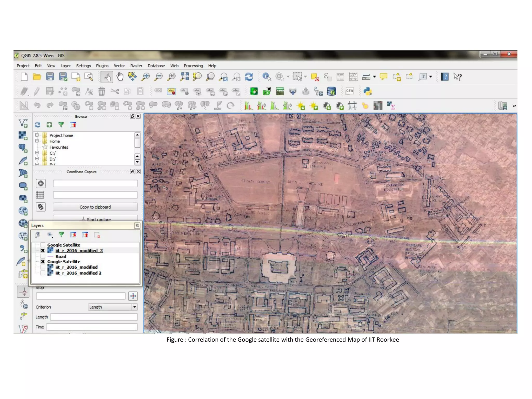Screen dimensions: 532x399
Task: Toggle visibility of iit_r_2016_modified layer
Action: [x=43, y=267]
